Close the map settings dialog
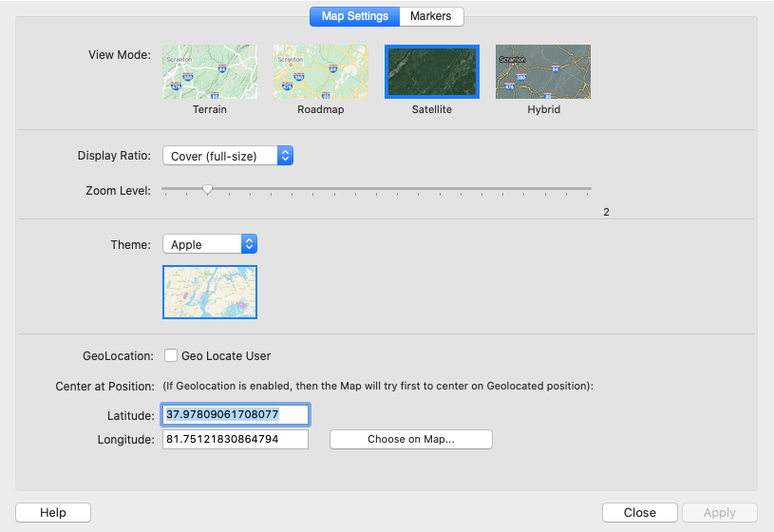 click(x=639, y=512)
